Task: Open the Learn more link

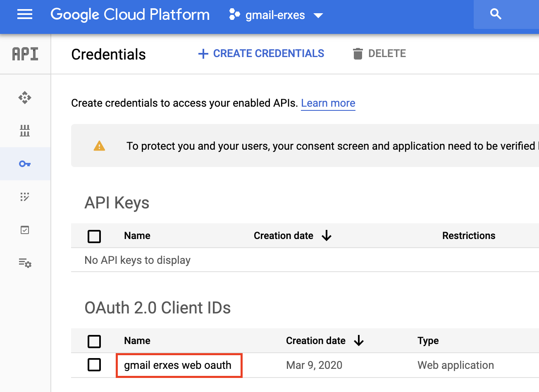Action: [x=328, y=103]
